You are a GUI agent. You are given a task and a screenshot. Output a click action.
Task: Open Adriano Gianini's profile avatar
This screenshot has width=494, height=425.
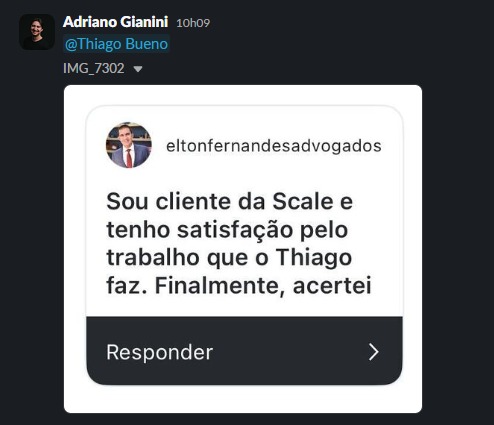pos(37,32)
